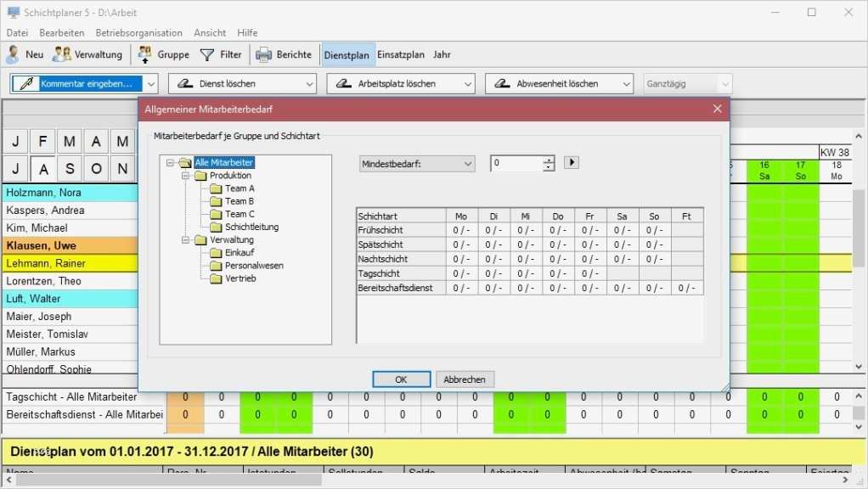This screenshot has height=489, width=868.
Task: Open Verwaltung from the toolbar
Action: (87, 54)
